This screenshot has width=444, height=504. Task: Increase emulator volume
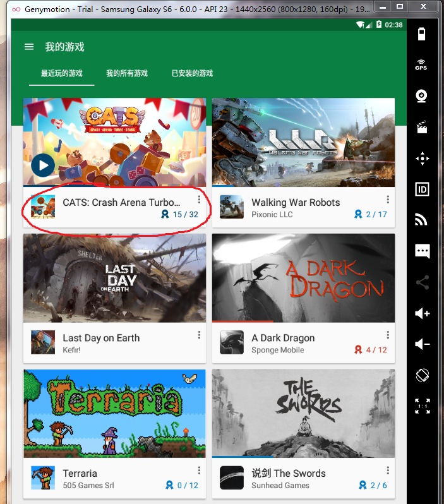click(422, 313)
